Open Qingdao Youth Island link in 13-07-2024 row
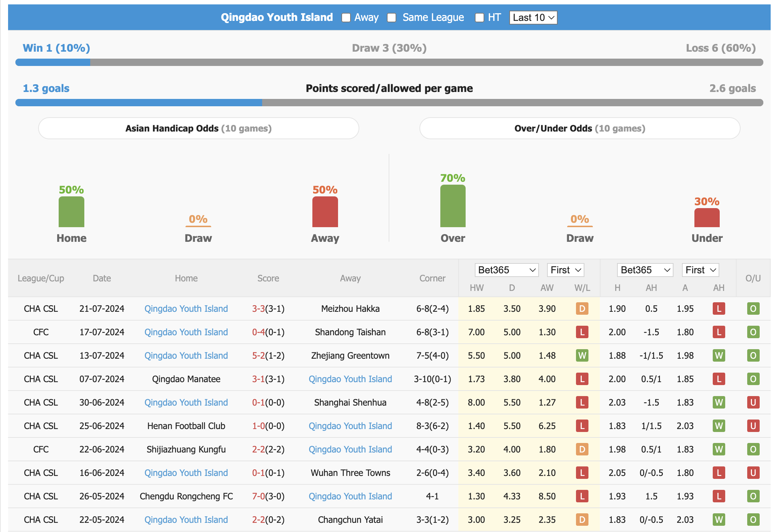The width and height of the screenshot is (778, 532). [x=186, y=356]
